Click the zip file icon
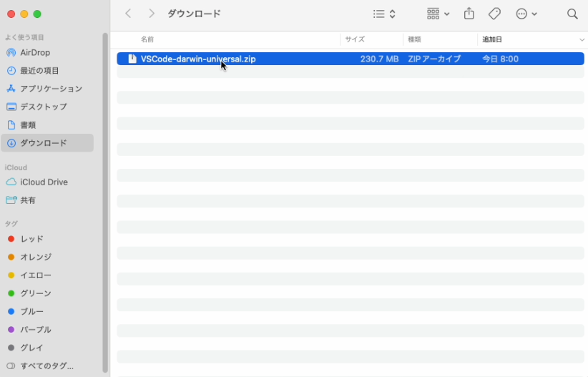The width and height of the screenshot is (588, 377). pyautogui.click(x=132, y=59)
